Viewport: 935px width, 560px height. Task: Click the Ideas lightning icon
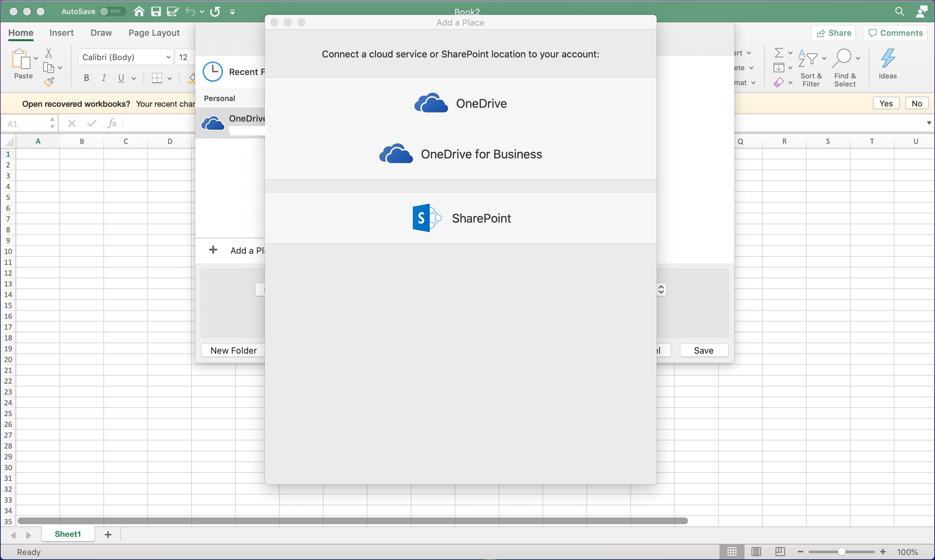(x=887, y=58)
